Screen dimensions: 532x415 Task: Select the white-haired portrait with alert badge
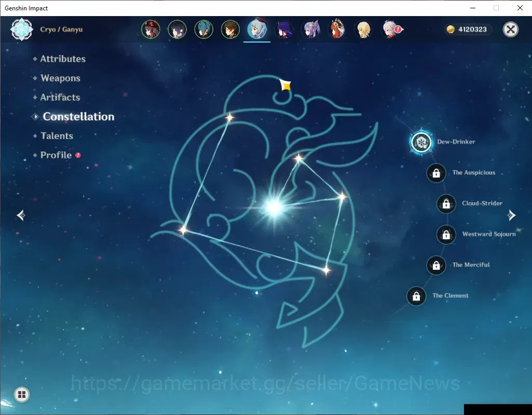(x=391, y=30)
